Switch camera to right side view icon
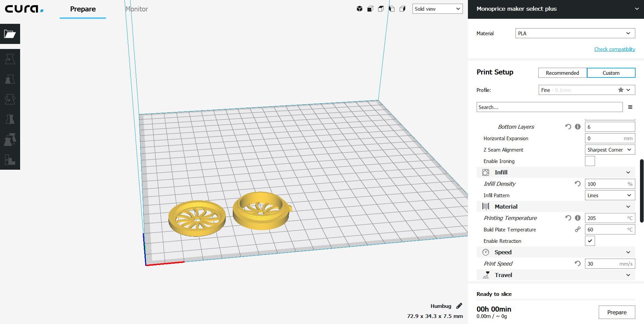 (x=402, y=9)
